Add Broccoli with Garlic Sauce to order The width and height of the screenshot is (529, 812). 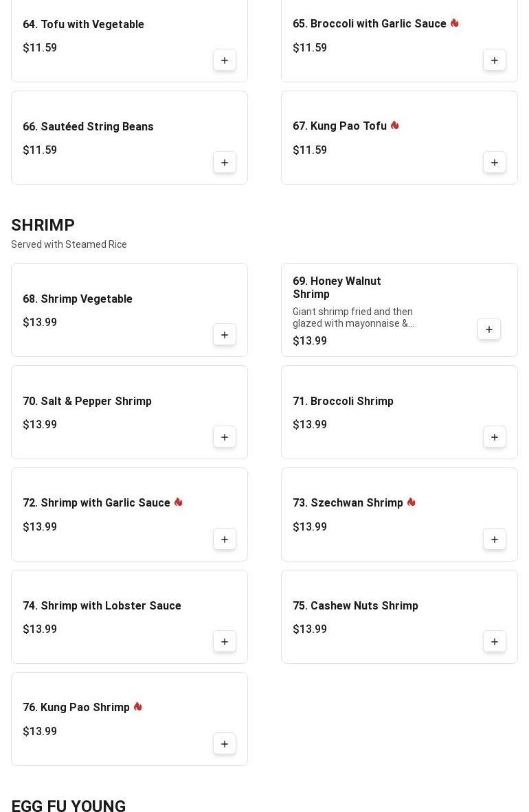click(x=495, y=60)
